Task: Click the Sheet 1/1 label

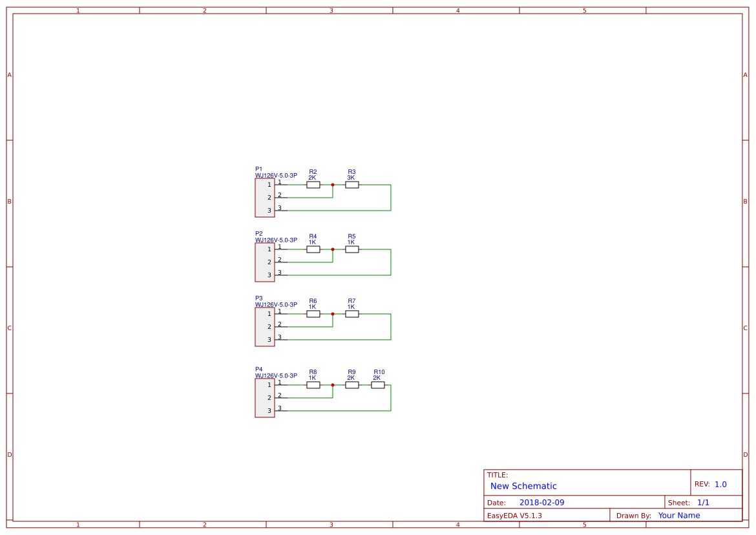Action: point(702,502)
